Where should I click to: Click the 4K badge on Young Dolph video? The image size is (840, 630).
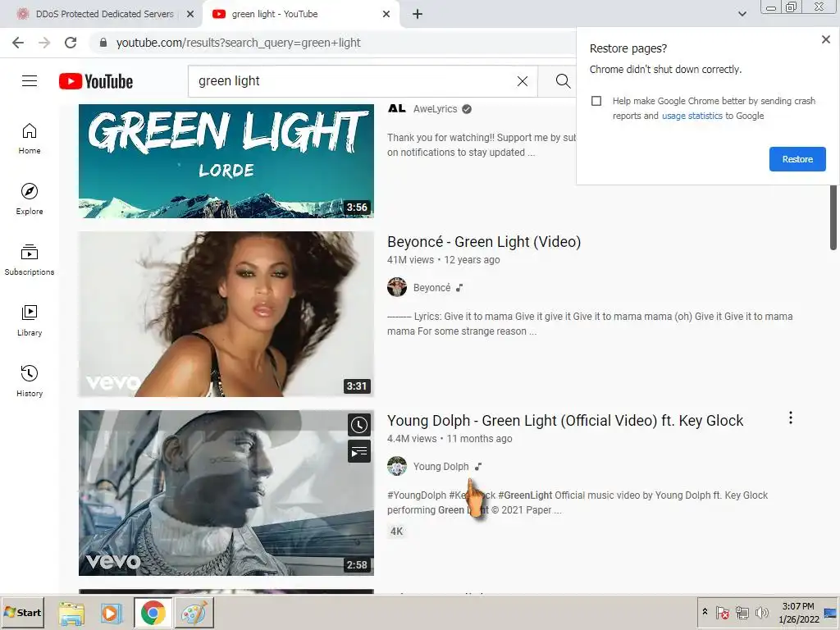click(396, 532)
